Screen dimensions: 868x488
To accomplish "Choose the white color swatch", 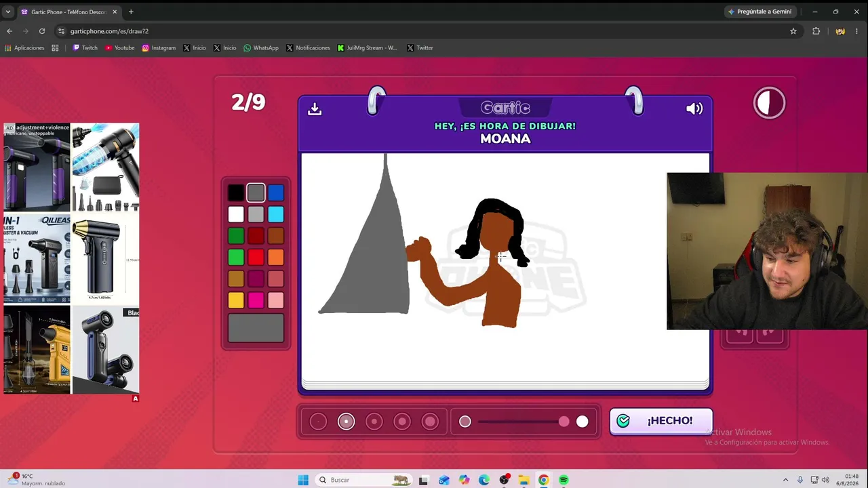I will pos(235,214).
